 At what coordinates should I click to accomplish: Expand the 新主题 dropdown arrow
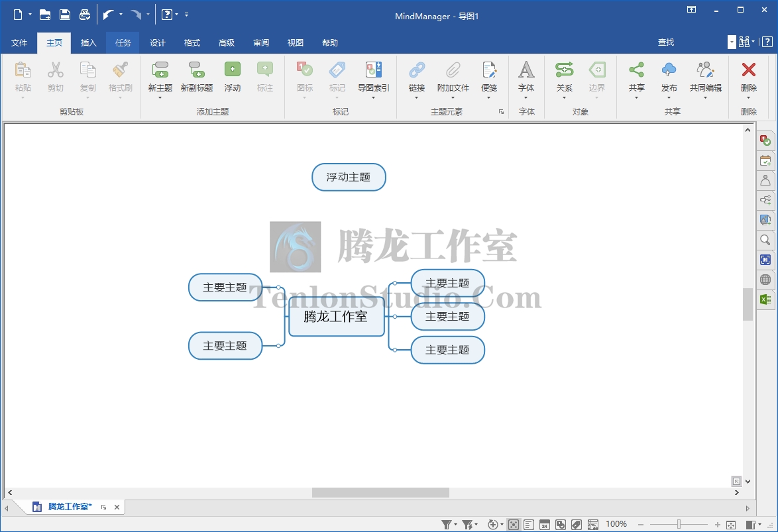160,98
